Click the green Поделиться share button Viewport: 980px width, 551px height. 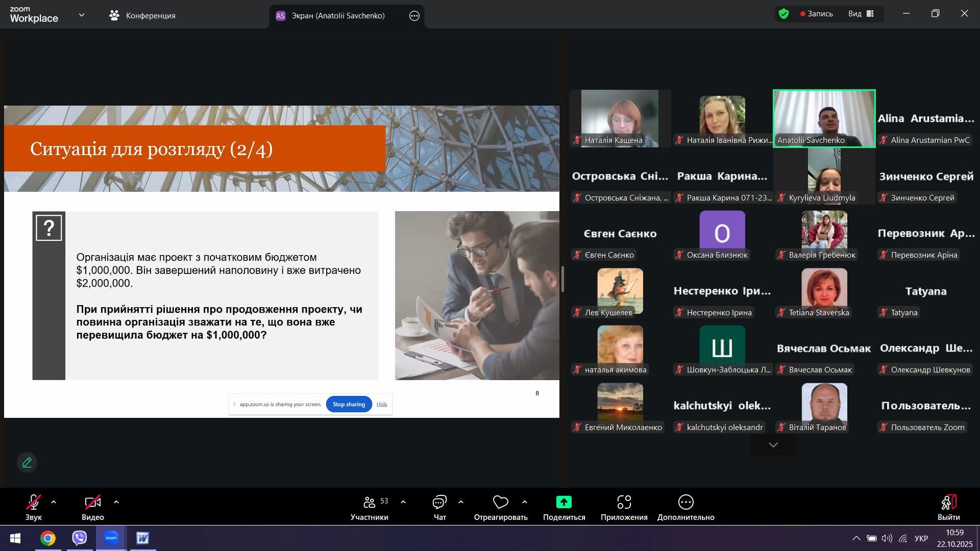coord(563,503)
